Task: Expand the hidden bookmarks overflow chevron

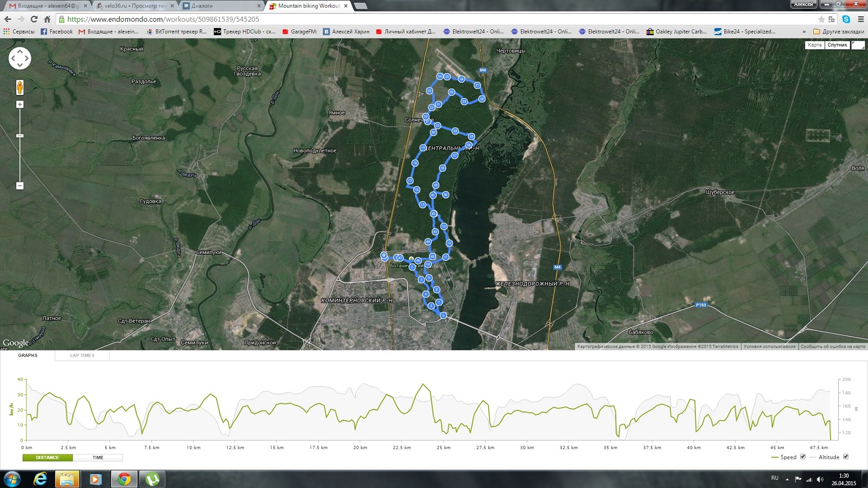Action: coord(804,31)
